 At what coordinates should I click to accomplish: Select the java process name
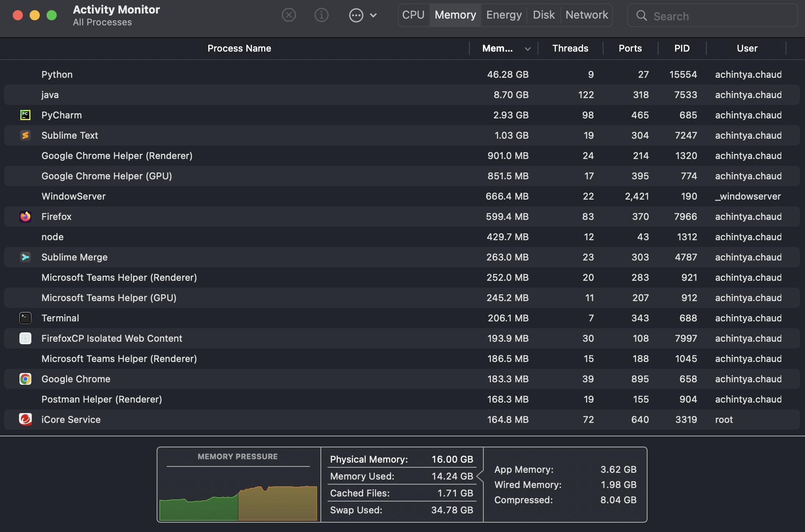tap(50, 95)
